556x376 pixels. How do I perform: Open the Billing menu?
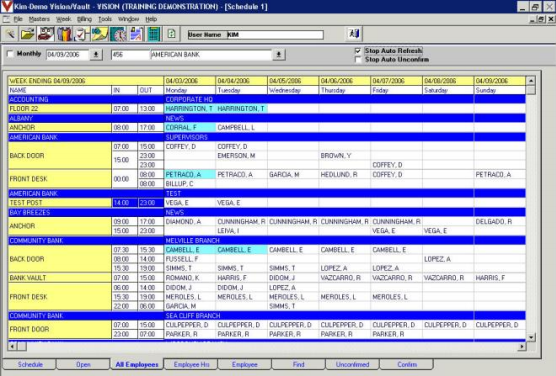(x=84, y=19)
